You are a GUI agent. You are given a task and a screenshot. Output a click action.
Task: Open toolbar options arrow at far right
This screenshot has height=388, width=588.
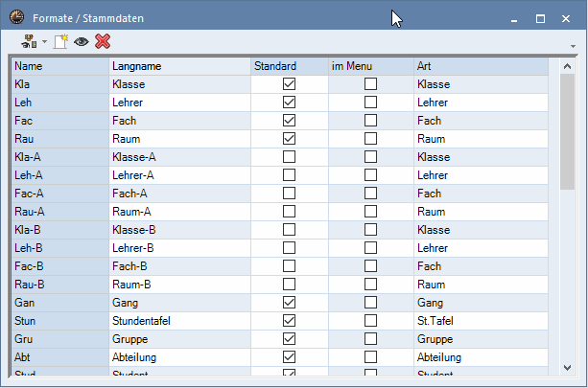click(573, 45)
